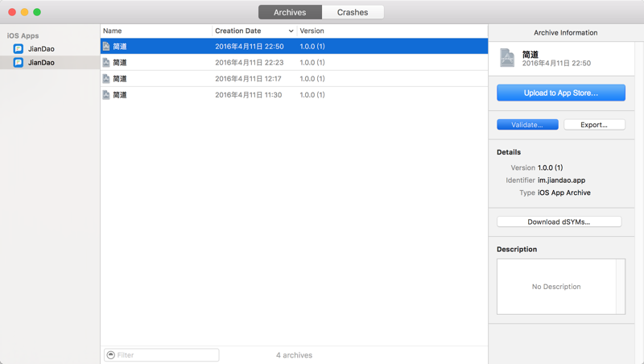The height and width of the screenshot is (364, 644).
Task: Click the red close window button
Action: [12, 12]
